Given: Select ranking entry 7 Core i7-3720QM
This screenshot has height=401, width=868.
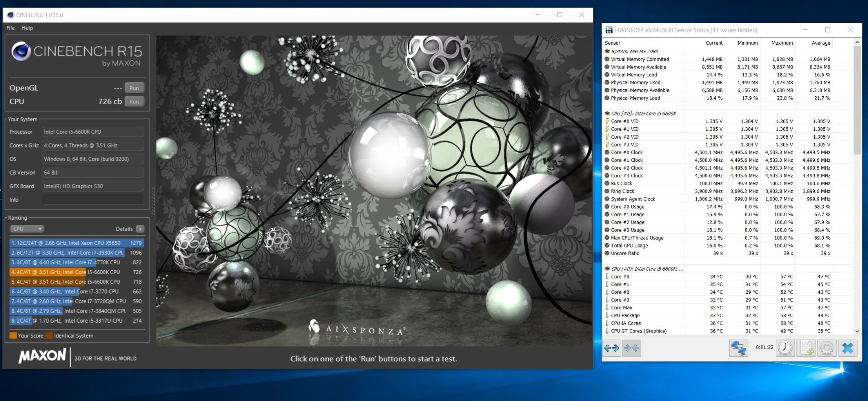Looking at the screenshot, I should pyautogui.click(x=77, y=301).
